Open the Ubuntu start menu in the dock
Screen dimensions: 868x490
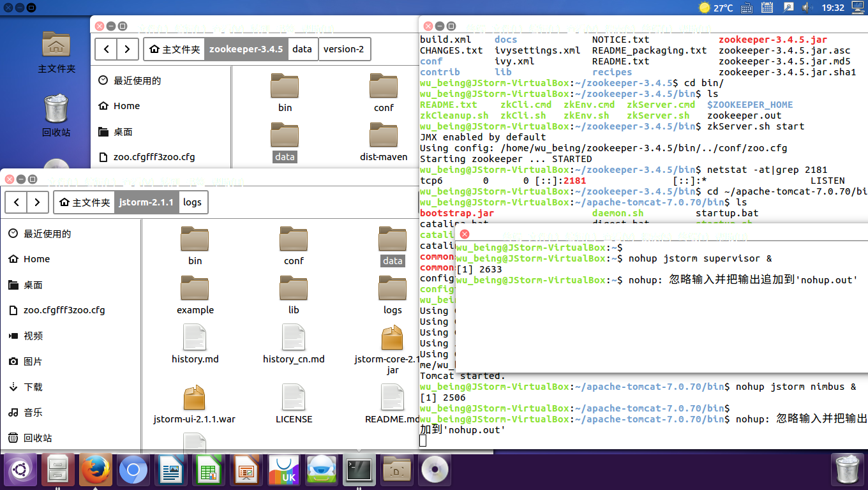20,471
